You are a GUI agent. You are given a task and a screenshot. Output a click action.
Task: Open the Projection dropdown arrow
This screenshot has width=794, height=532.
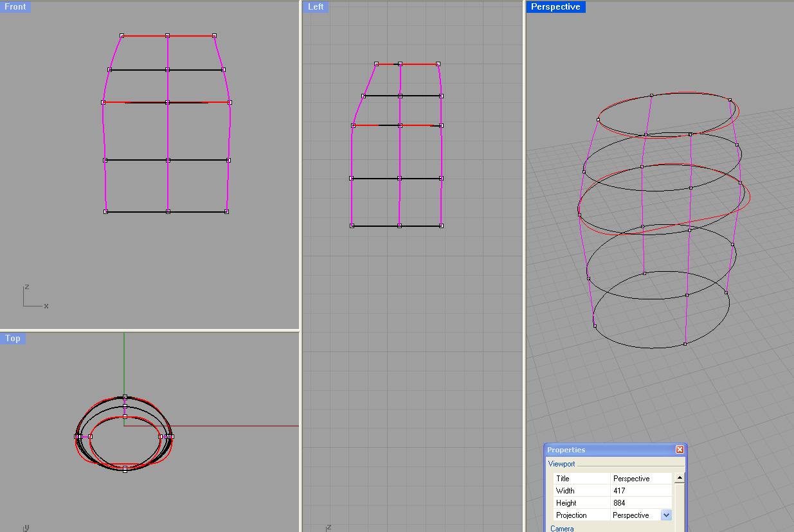point(666,515)
